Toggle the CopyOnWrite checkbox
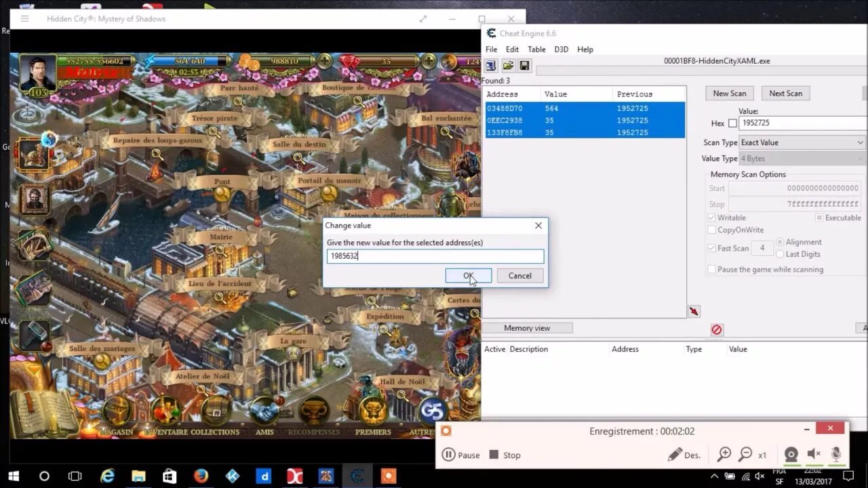Viewport: 868px width, 488px height. click(x=711, y=230)
